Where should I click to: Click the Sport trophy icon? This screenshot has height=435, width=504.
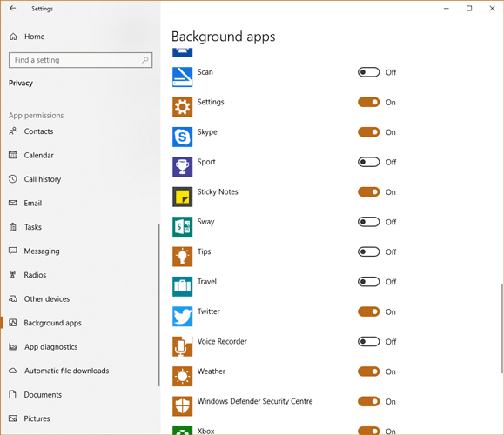[x=182, y=167]
